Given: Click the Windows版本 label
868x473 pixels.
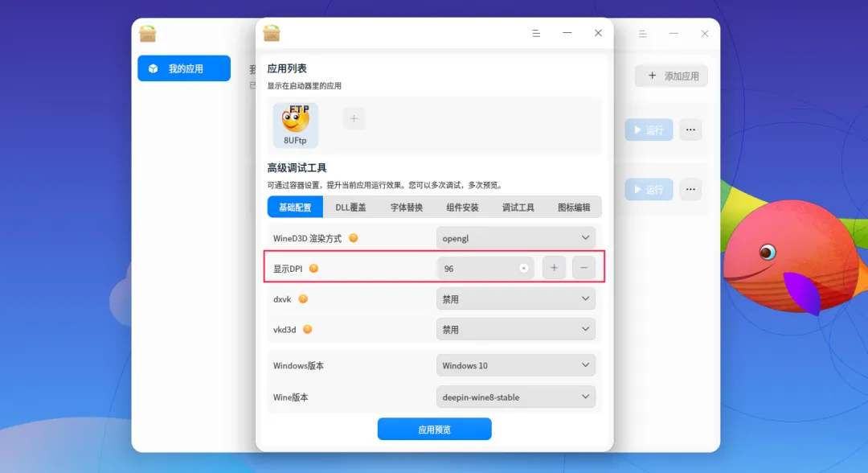Looking at the screenshot, I should pos(298,365).
